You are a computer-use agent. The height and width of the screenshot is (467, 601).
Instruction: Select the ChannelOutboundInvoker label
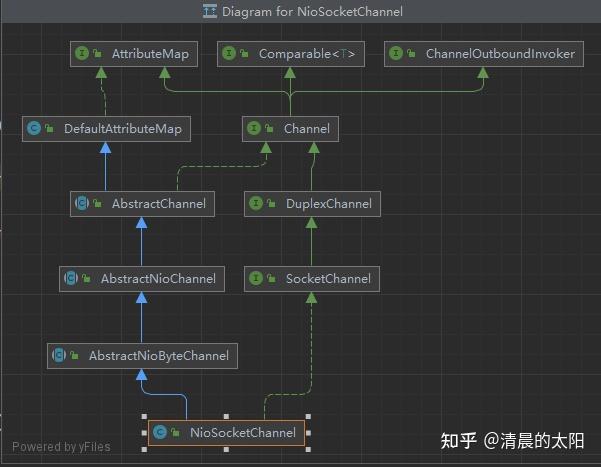pyautogui.click(x=500, y=54)
